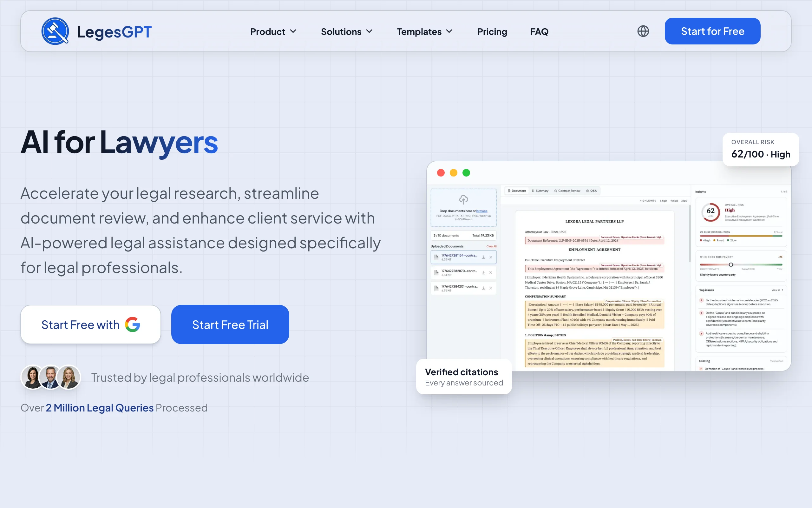Click the green window dot in mockup
The height and width of the screenshot is (508, 812).
tap(466, 173)
